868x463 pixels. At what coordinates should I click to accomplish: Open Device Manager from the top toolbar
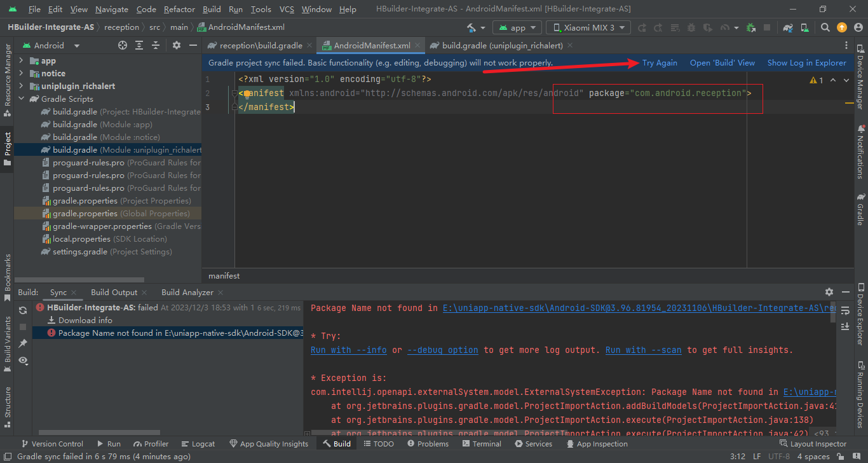tap(804, 28)
